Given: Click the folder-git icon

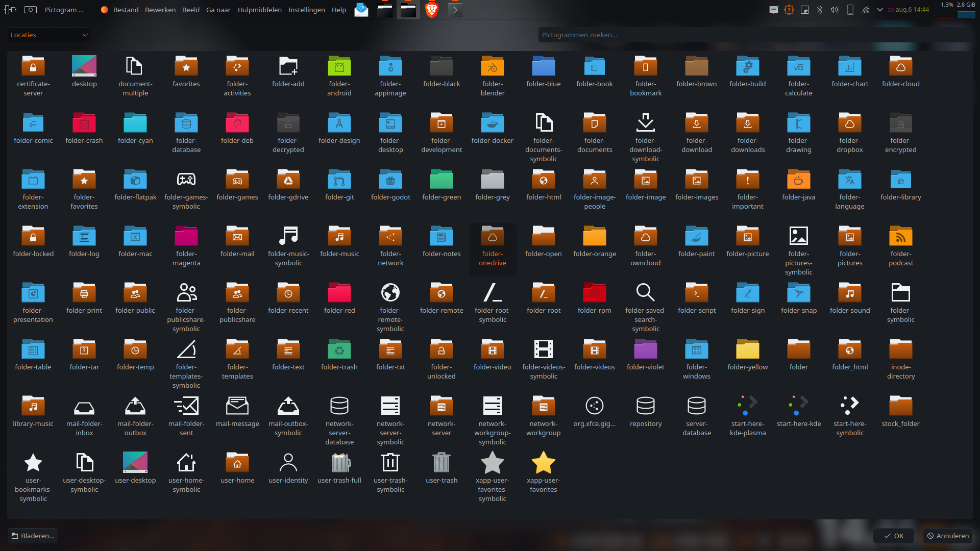Looking at the screenshot, I should (x=339, y=180).
